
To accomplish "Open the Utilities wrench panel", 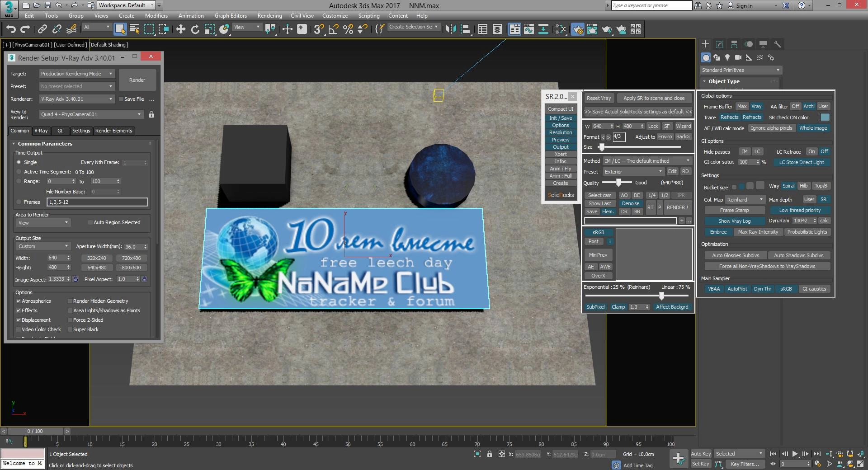I will coord(778,44).
